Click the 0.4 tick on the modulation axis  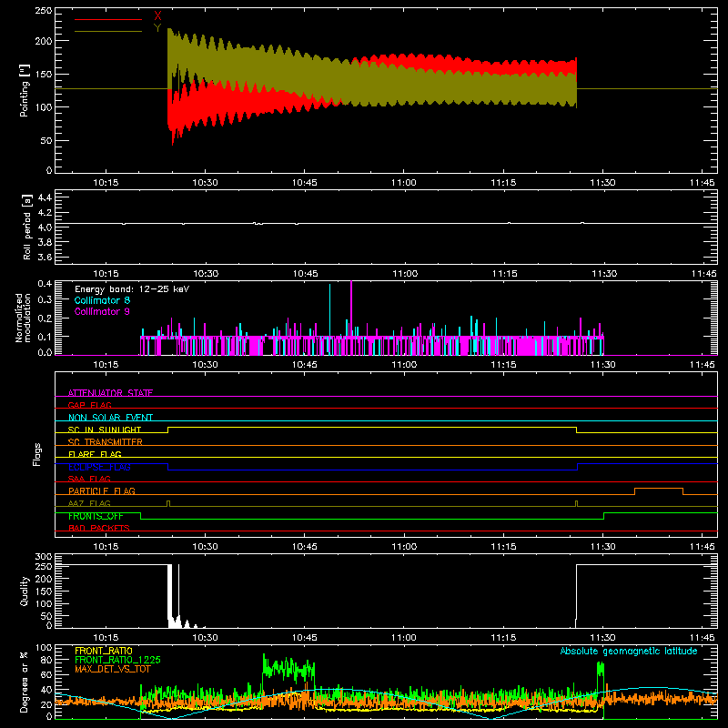[45, 283]
